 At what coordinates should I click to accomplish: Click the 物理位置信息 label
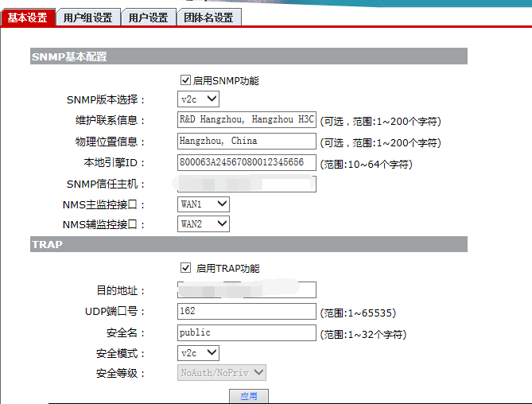pyautogui.click(x=110, y=142)
